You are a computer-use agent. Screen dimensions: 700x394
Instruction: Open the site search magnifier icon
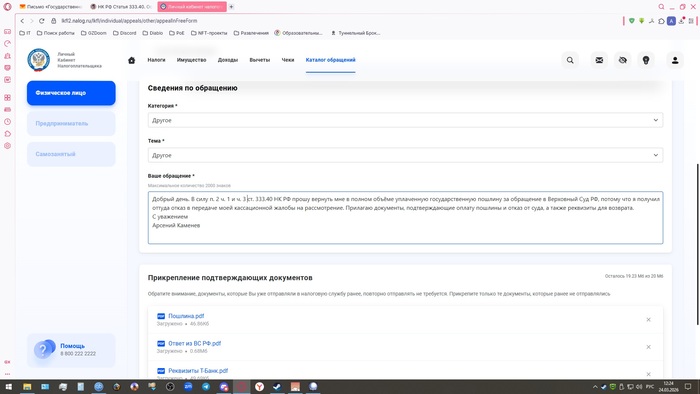pyautogui.click(x=570, y=60)
